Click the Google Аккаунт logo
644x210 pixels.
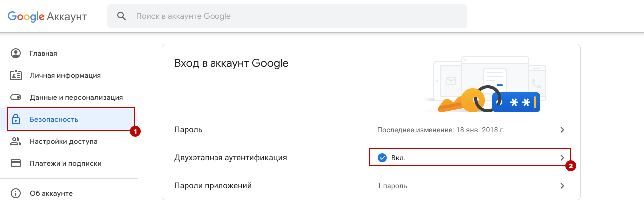tap(47, 17)
